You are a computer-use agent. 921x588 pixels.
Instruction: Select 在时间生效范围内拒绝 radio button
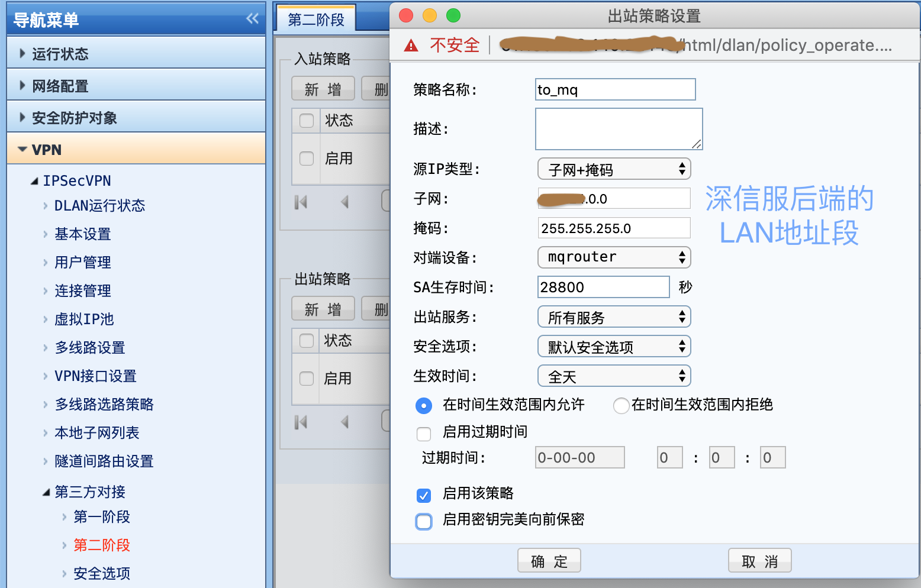point(621,405)
